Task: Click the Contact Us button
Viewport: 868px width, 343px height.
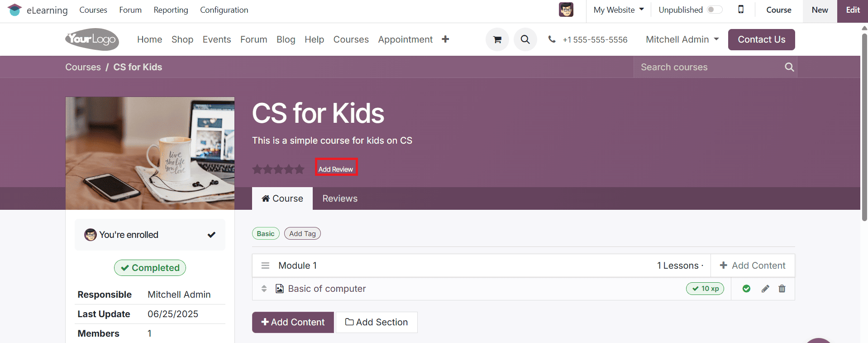Action: point(761,39)
